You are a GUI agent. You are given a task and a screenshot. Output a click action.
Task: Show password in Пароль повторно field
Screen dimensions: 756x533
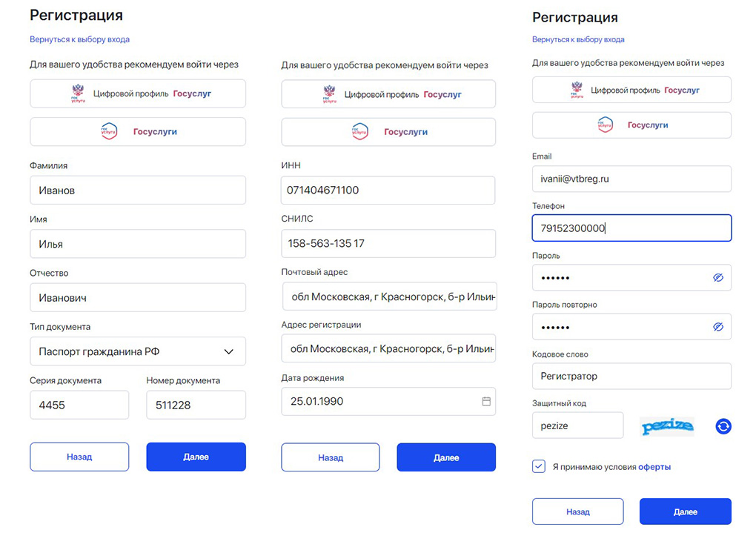[718, 327]
